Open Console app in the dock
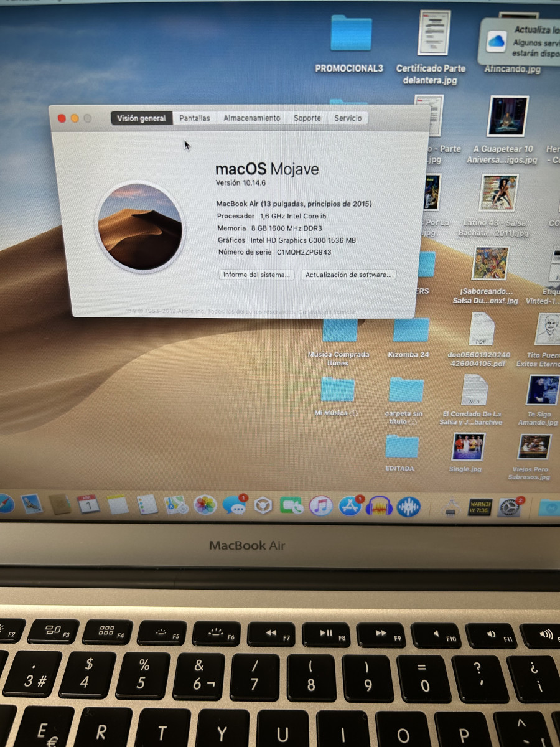 pyautogui.click(x=480, y=507)
